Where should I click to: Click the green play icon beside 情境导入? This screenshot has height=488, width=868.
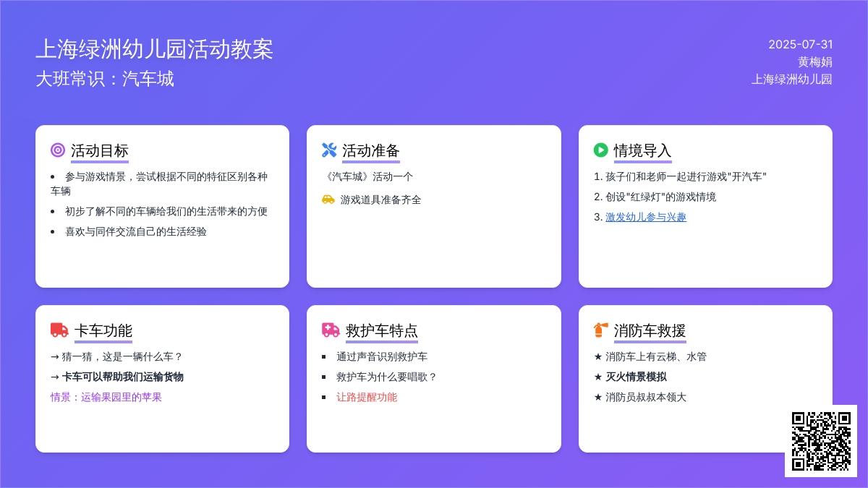(600, 150)
